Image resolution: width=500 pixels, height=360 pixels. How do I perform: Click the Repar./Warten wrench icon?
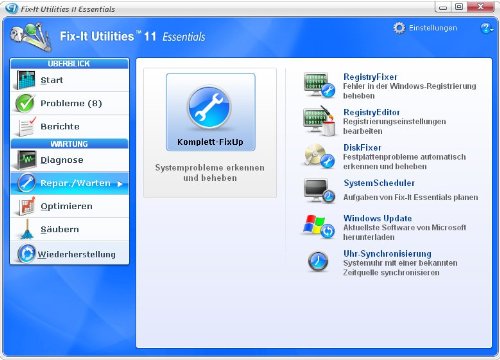pyautogui.click(x=26, y=183)
